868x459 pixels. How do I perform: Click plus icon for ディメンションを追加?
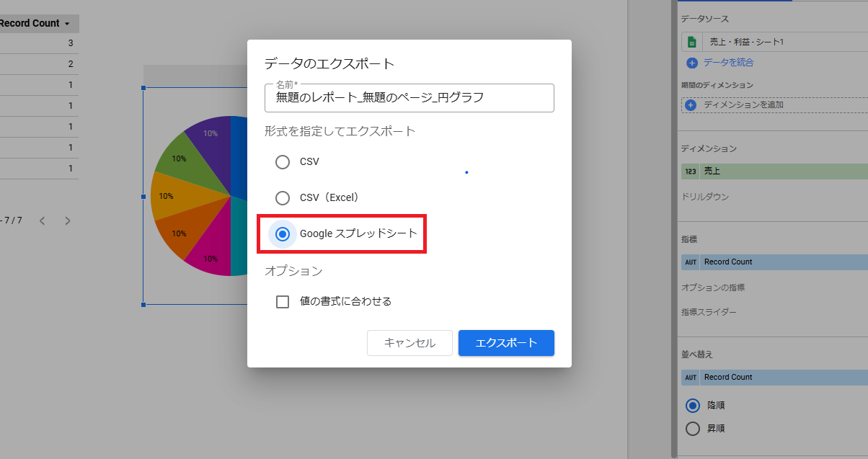pyautogui.click(x=690, y=105)
